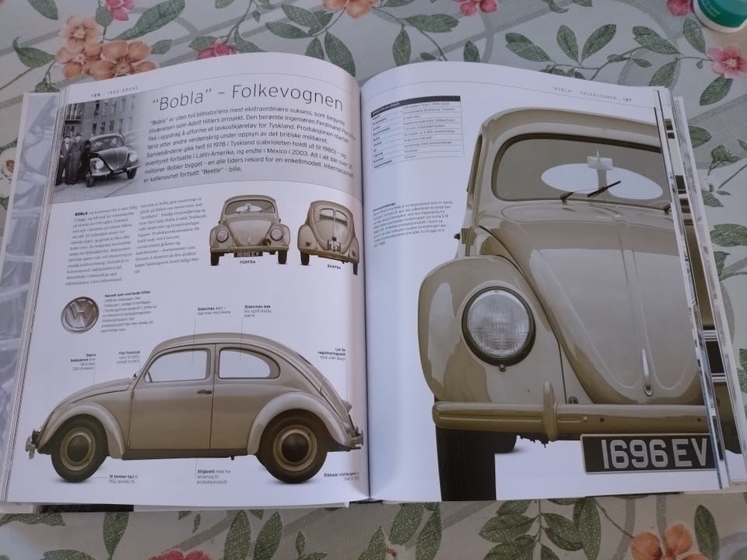The image size is (747, 560).
Task: Click the round headlight in the close-up photo
Action: pyautogui.click(x=498, y=326)
